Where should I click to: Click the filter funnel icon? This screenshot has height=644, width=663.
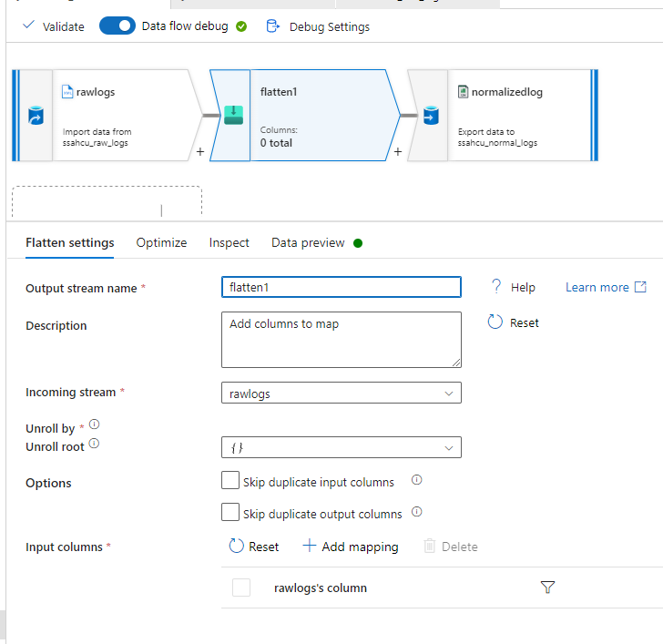(x=547, y=587)
